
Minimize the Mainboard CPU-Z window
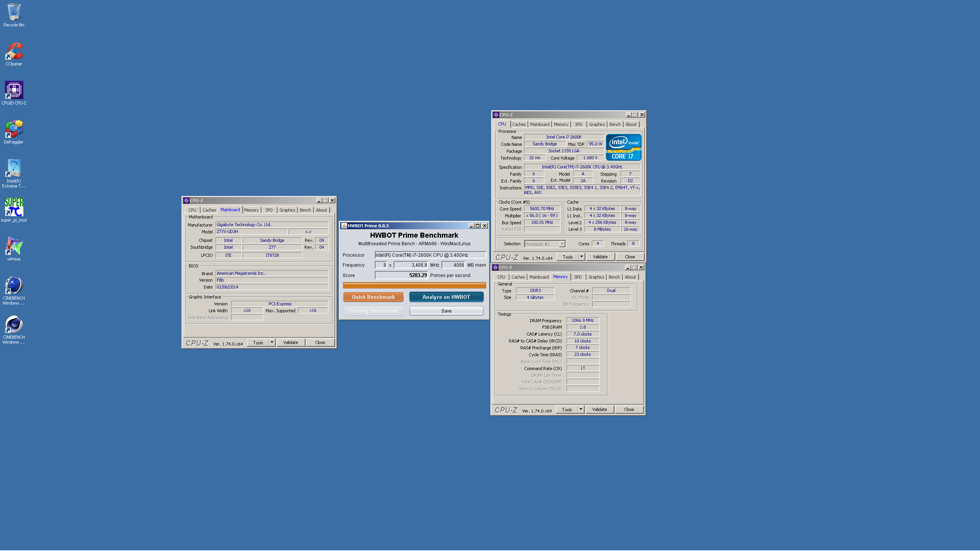click(x=319, y=201)
